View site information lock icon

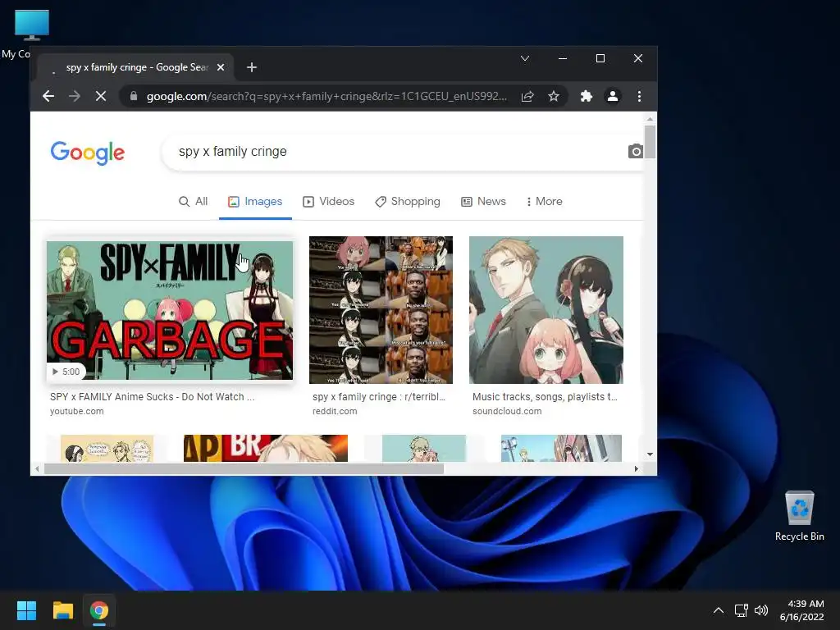(x=134, y=97)
